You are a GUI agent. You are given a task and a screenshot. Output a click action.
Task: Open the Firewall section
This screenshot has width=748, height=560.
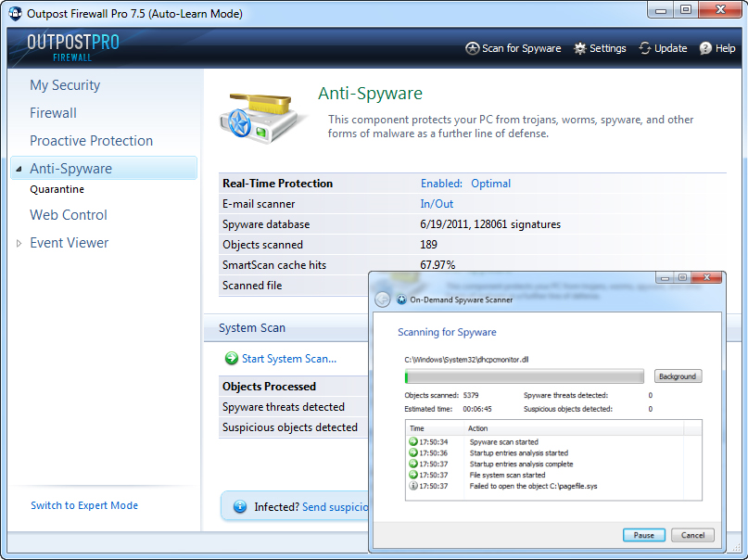[x=53, y=113]
